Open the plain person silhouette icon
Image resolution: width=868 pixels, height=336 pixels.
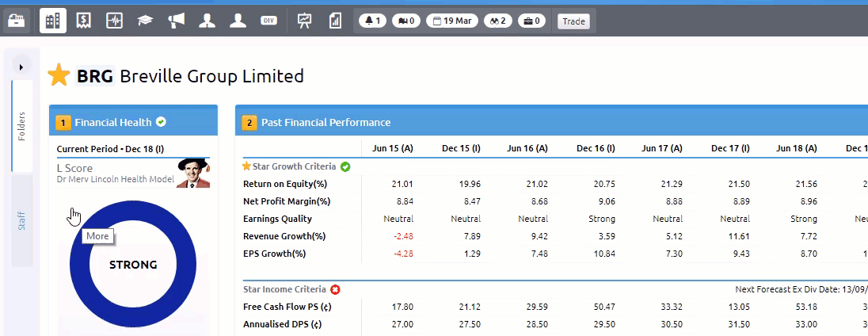tap(238, 21)
